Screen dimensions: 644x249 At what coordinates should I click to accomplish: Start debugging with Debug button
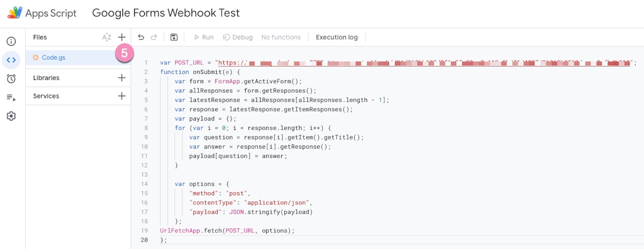pyautogui.click(x=238, y=37)
